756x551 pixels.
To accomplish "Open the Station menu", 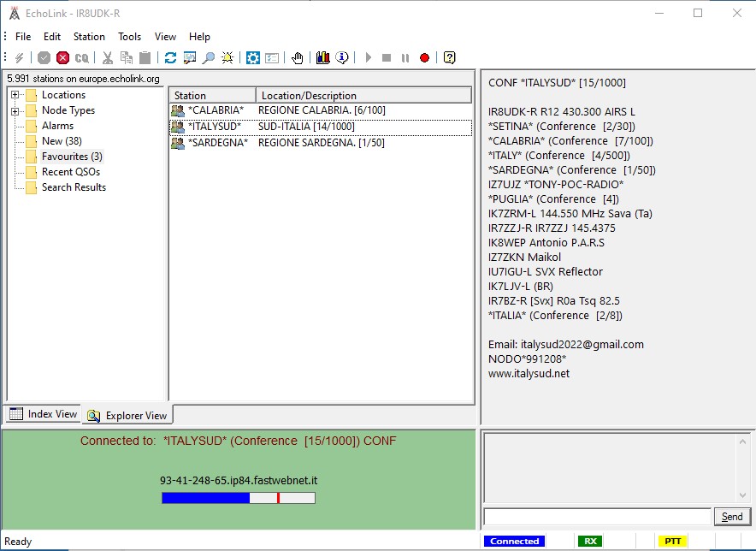I will (89, 37).
